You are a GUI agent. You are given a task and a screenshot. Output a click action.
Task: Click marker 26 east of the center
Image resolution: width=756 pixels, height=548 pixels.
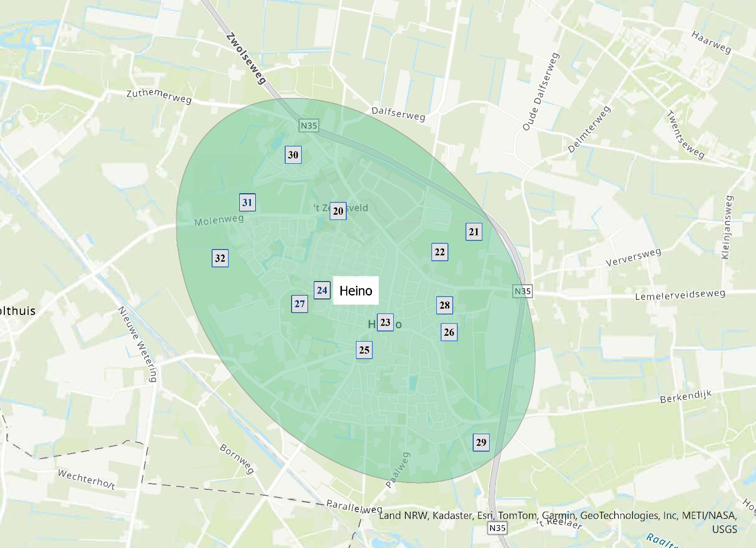pyautogui.click(x=448, y=332)
